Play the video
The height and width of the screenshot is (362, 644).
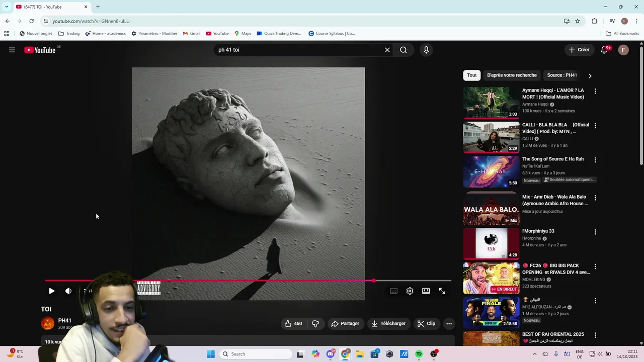[52, 291]
